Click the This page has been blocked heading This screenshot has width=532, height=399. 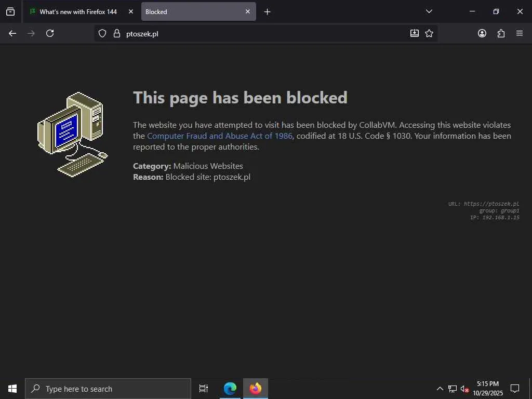tap(240, 98)
